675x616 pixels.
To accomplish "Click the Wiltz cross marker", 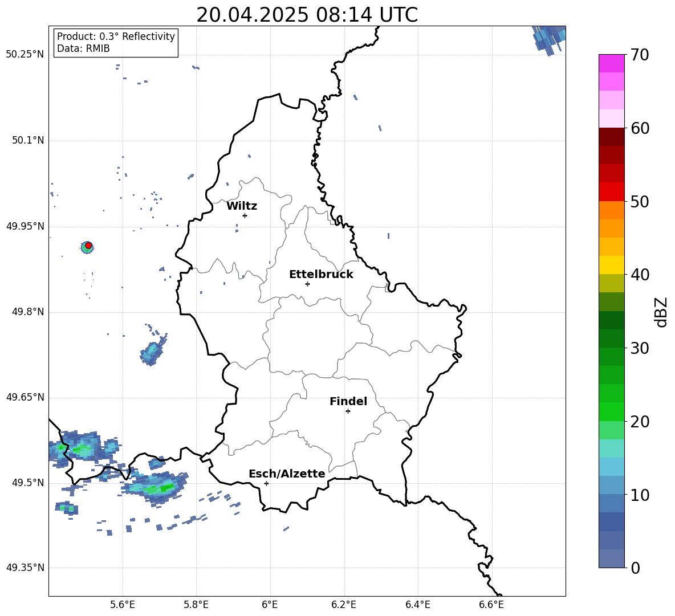I will [x=245, y=215].
